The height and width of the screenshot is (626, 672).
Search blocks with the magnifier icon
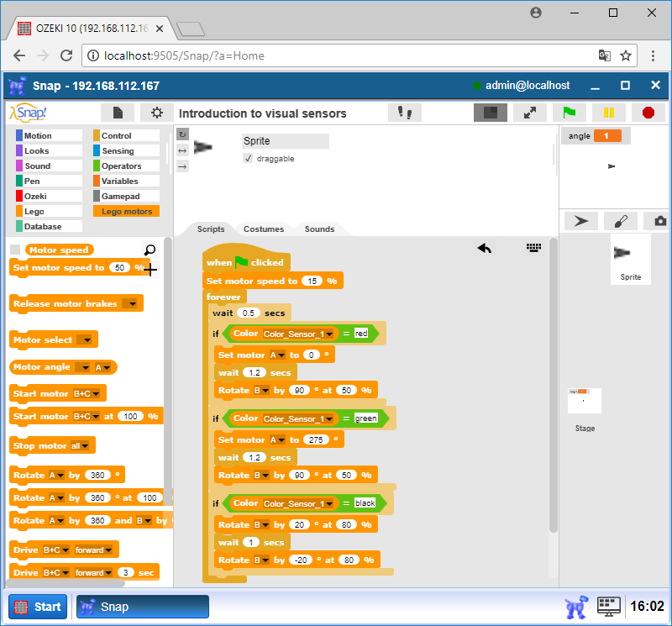tap(150, 250)
